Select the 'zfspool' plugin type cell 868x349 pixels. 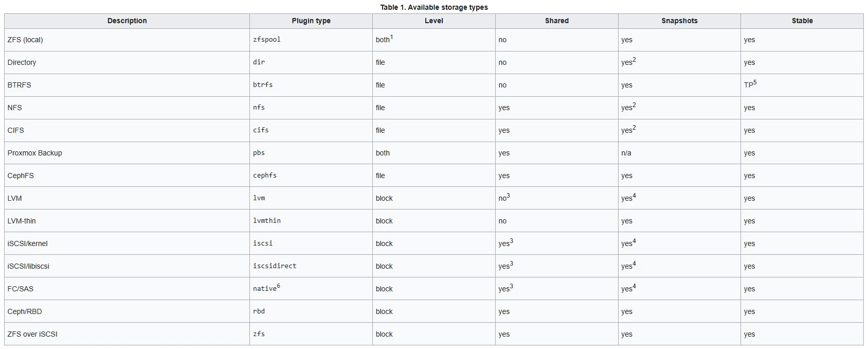[311, 40]
